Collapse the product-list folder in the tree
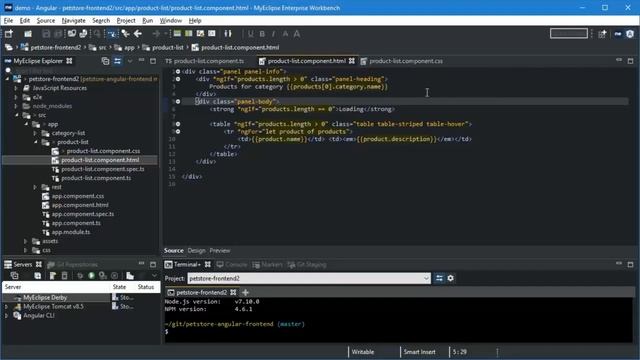This screenshot has height=360, width=640. coord(36,142)
